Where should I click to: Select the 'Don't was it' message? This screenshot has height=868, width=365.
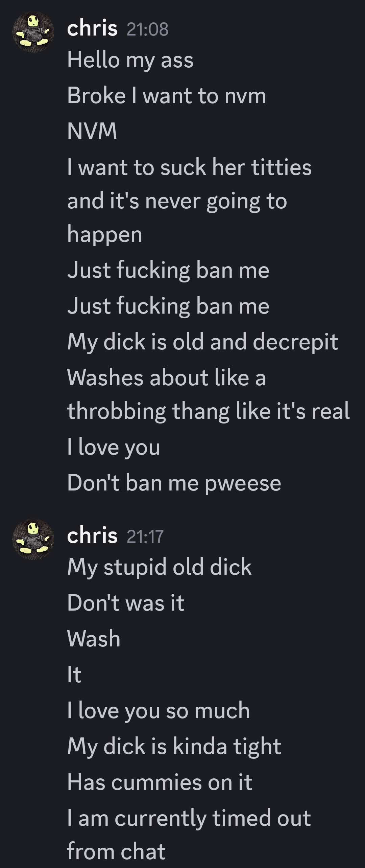(126, 603)
